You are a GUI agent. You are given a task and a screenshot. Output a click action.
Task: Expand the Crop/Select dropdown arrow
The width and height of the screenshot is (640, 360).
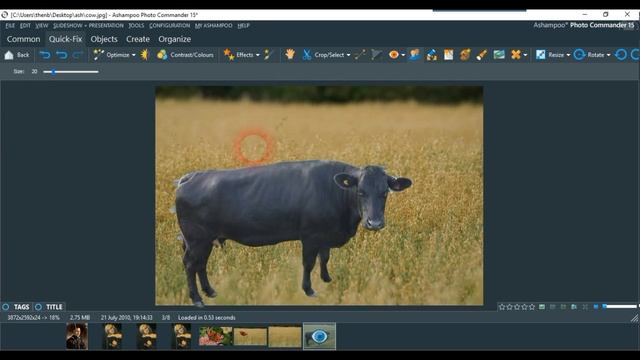[x=348, y=55]
